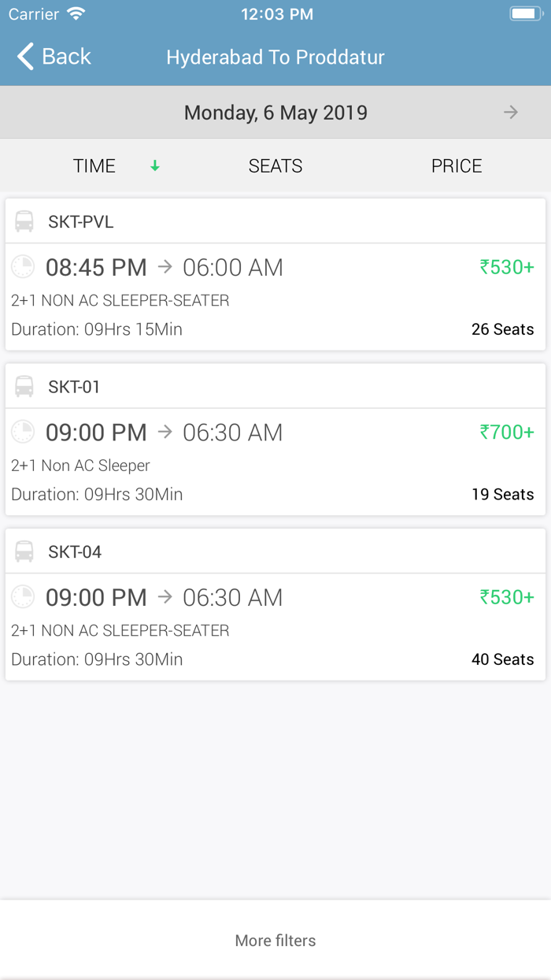Screen dimensions: 551x980
Task: View 19 Seats on SKT-01 bus
Action: pyautogui.click(x=502, y=494)
